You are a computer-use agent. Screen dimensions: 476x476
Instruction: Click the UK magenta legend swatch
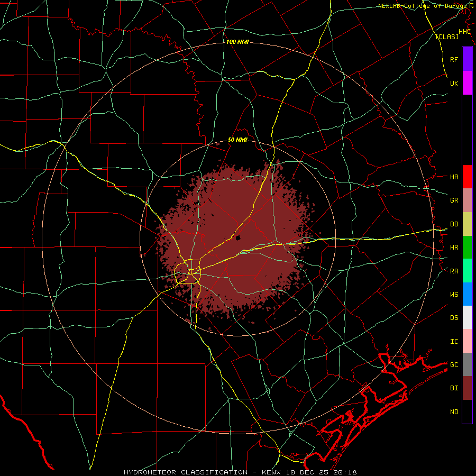click(x=467, y=83)
